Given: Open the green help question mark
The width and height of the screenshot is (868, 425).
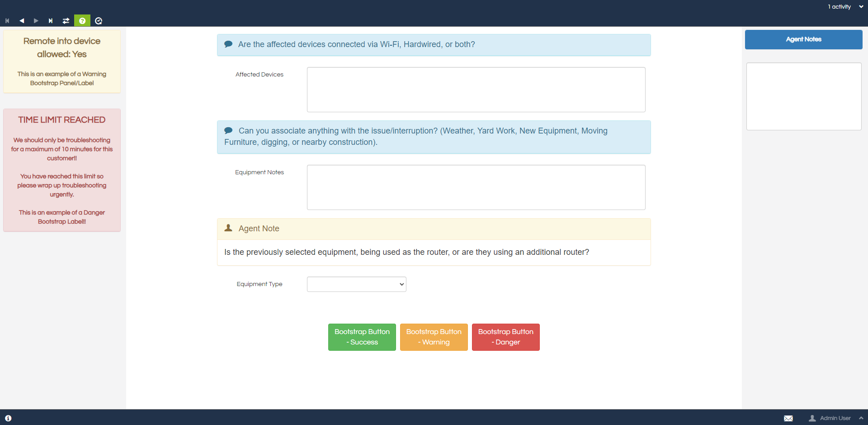Looking at the screenshot, I should tap(82, 21).
